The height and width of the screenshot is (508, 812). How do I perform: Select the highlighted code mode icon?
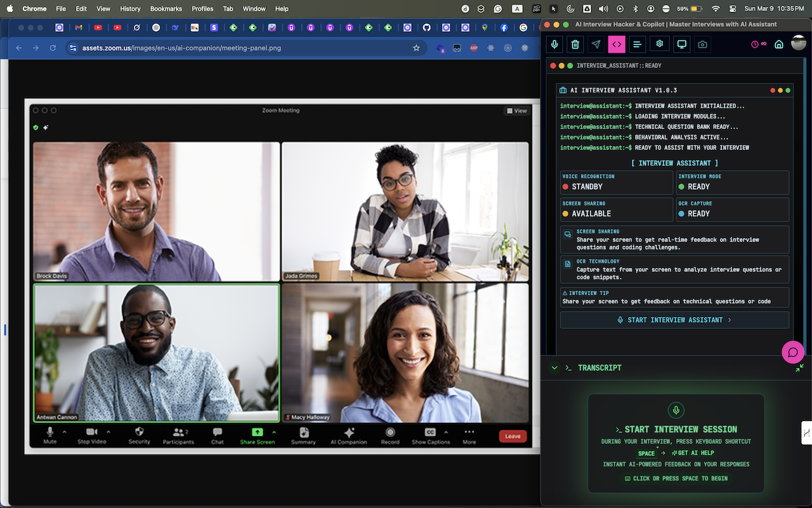point(617,44)
